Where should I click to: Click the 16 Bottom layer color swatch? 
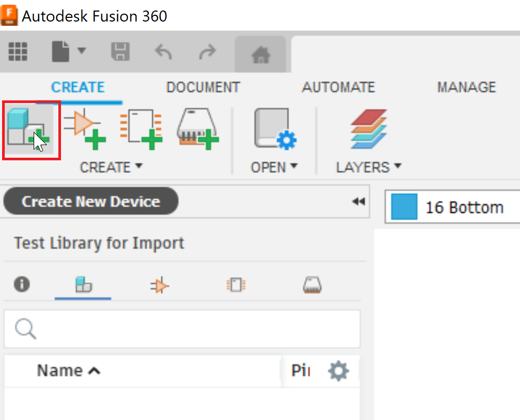pos(404,207)
